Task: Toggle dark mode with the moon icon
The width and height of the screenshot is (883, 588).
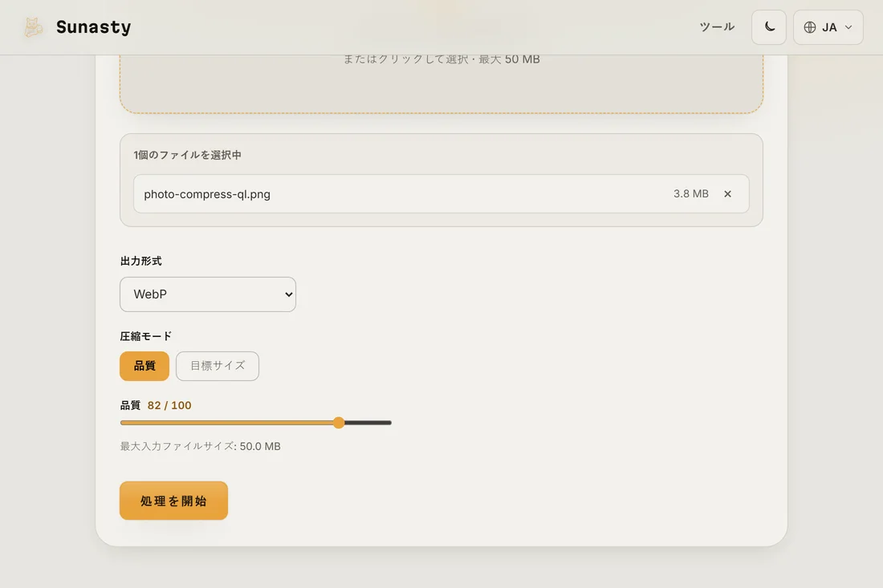Action: [x=769, y=27]
